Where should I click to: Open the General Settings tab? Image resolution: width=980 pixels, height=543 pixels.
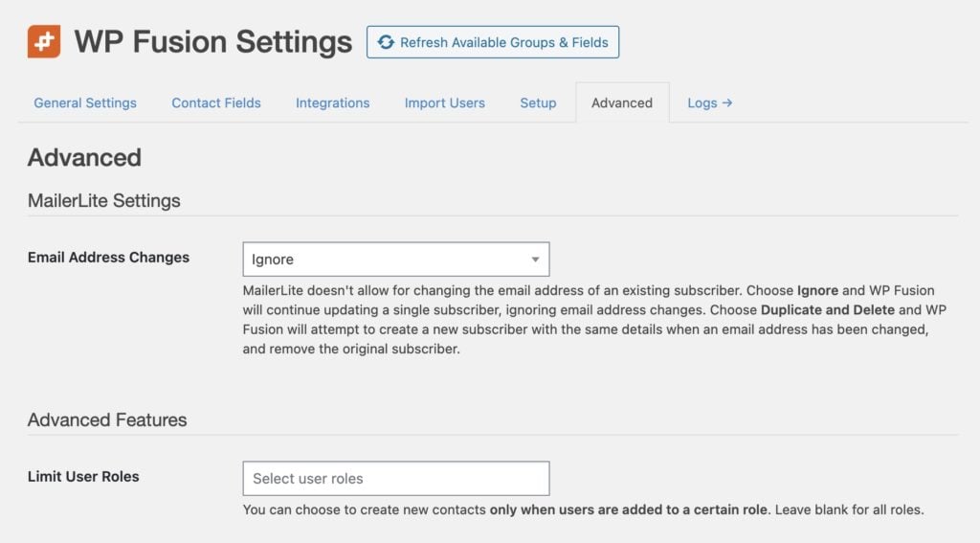click(85, 102)
